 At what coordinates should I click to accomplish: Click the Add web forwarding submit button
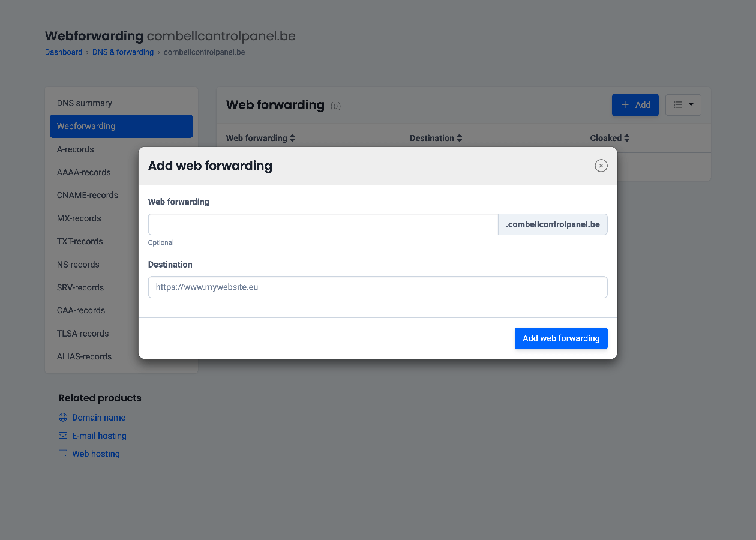pos(561,338)
